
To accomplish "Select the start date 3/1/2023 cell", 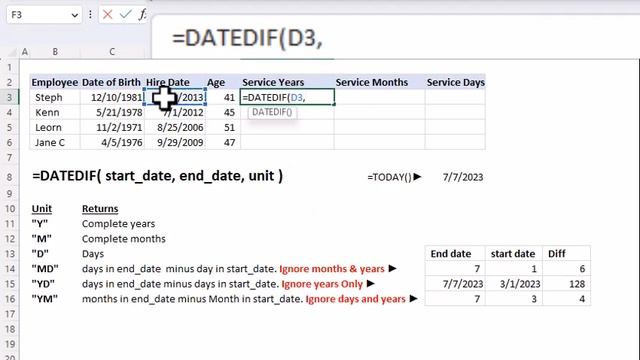I will tap(513, 284).
